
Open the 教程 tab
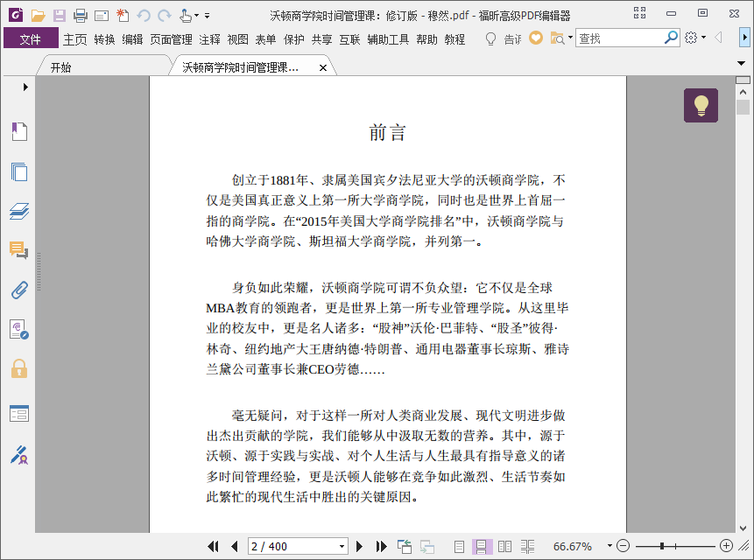(x=455, y=39)
